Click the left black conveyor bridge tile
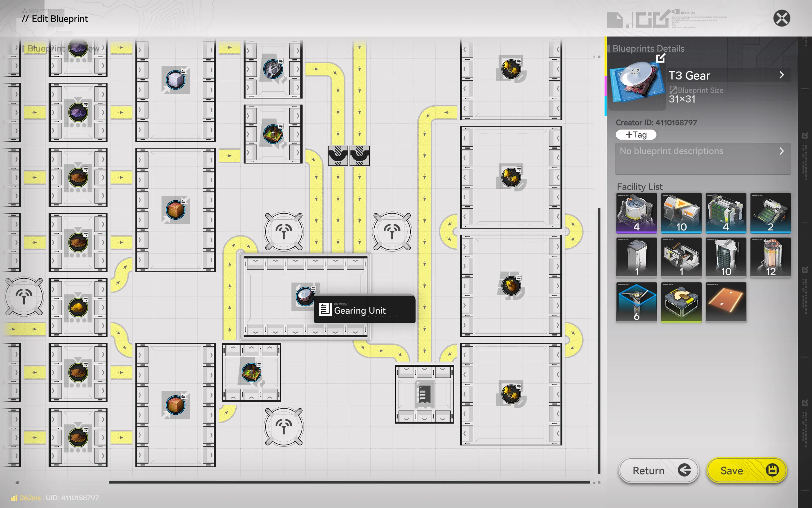This screenshot has height=508, width=812. click(337, 156)
